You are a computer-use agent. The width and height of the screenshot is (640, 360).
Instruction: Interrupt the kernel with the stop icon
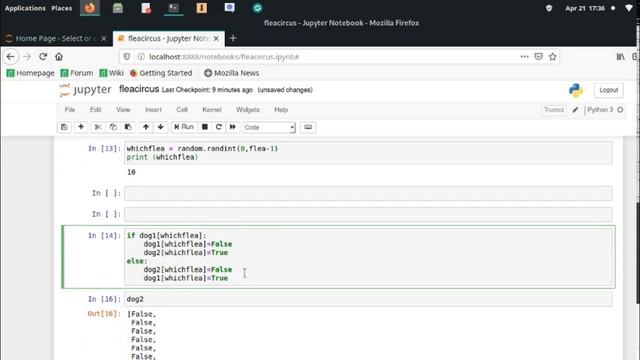(205, 127)
